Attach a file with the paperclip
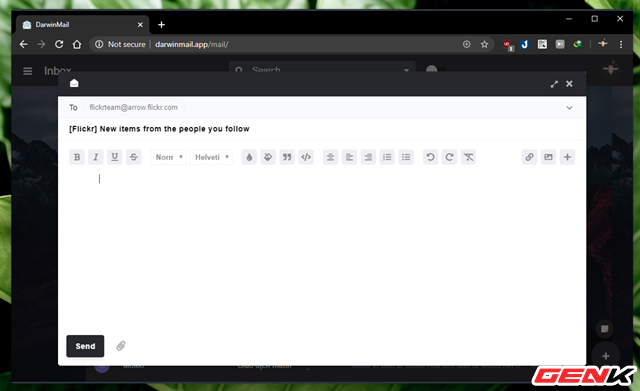This screenshot has width=640, height=391. pos(121,346)
